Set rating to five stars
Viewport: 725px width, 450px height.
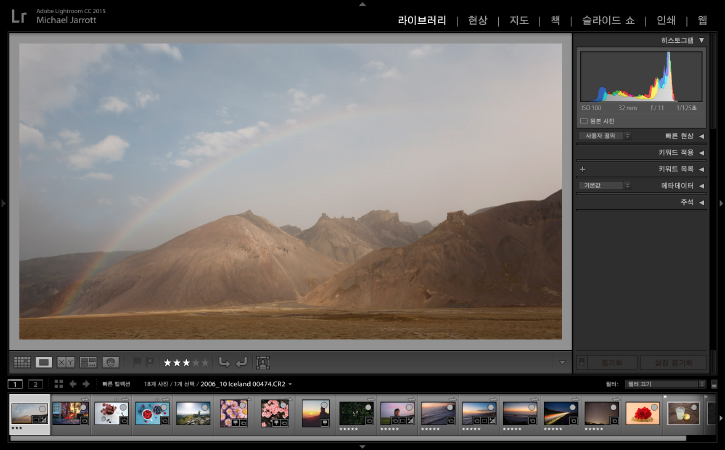point(204,363)
